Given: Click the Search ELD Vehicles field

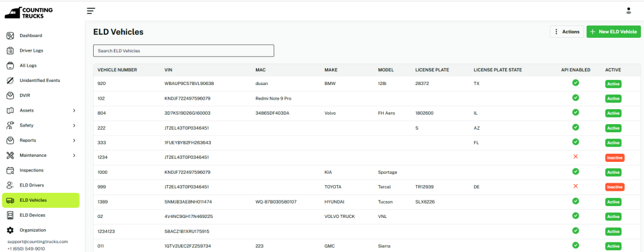Looking at the screenshot, I should (x=184, y=50).
